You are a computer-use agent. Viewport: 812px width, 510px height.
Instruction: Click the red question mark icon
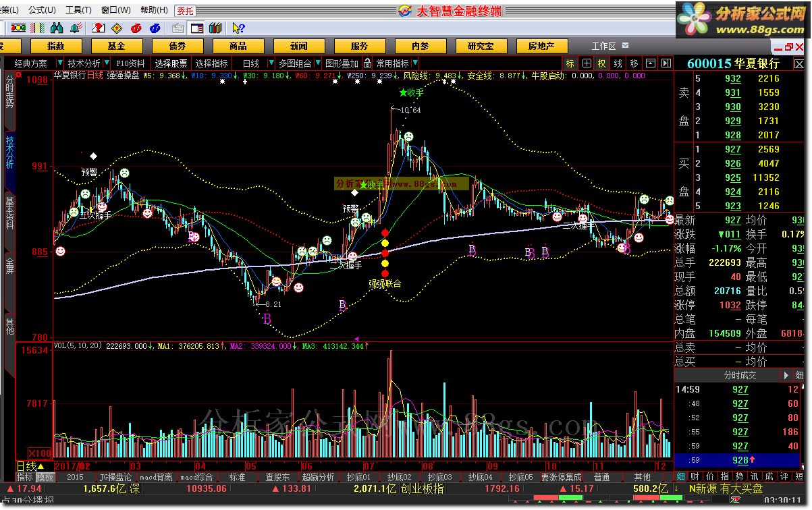click(98, 28)
